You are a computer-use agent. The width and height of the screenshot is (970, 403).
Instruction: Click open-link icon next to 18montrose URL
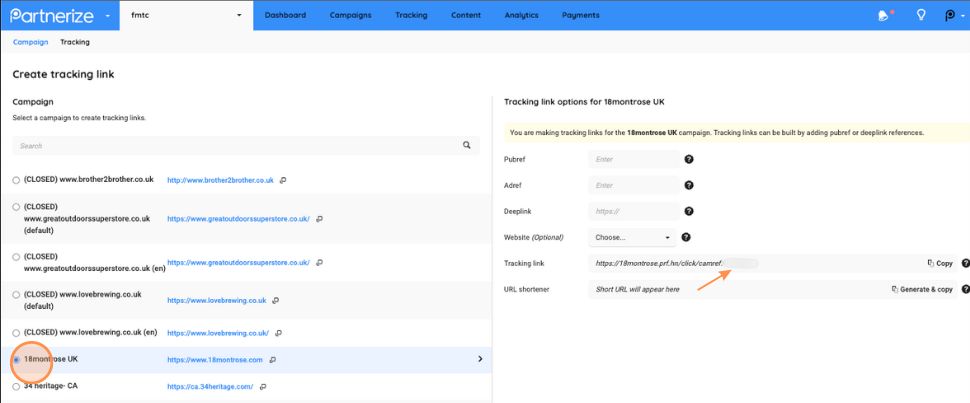[272, 360]
